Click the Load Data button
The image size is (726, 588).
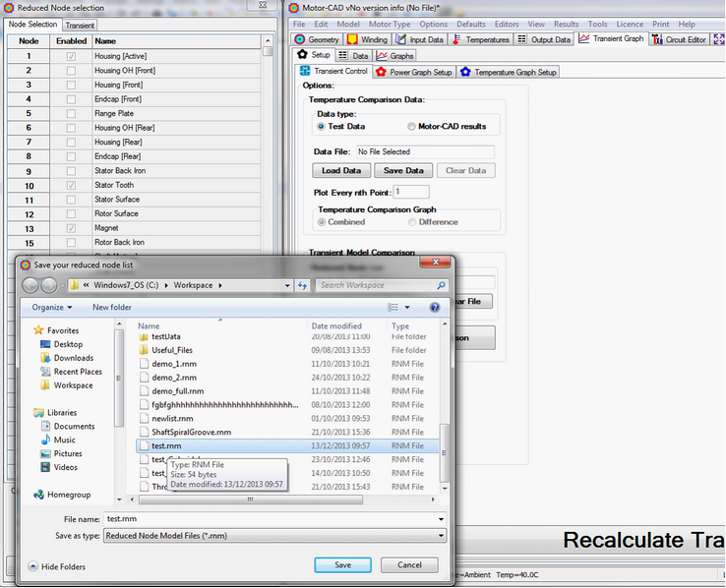click(x=341, y=170)
